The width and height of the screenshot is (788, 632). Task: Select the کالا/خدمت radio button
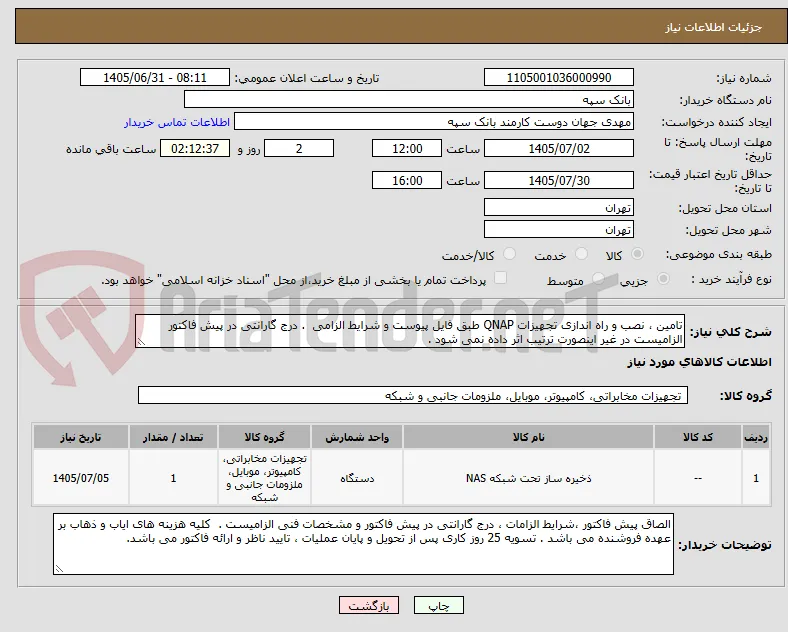tap(510, 254)
